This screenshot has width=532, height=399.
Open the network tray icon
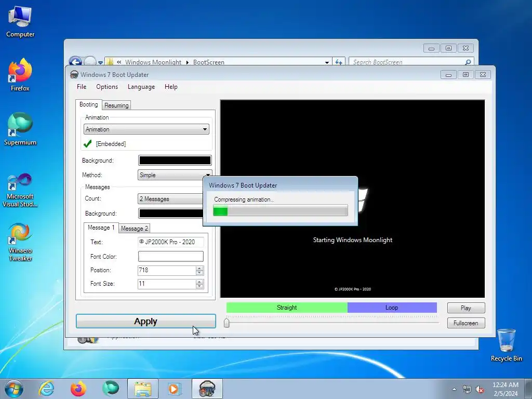click(467, 389)
